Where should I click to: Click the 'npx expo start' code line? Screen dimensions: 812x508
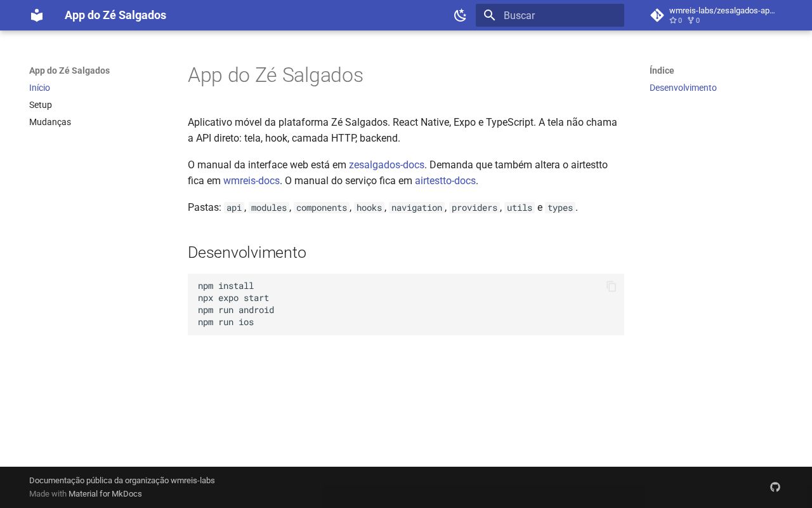pos(233,298)
